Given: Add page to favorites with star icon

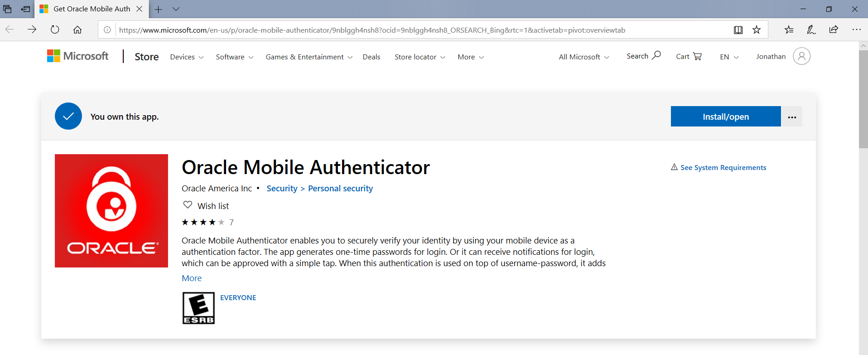Looking at the screenshot, I should pyautogui.click(x=757, y=30).
